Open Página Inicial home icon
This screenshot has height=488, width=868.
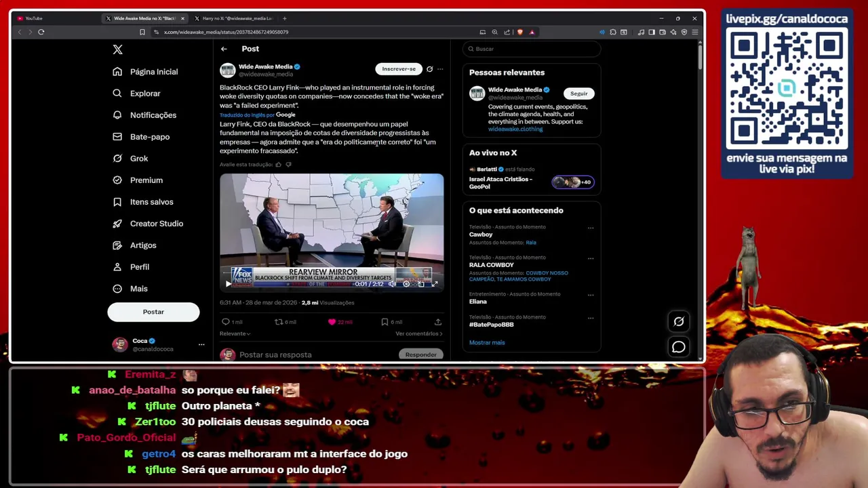[x=117, y=72]
